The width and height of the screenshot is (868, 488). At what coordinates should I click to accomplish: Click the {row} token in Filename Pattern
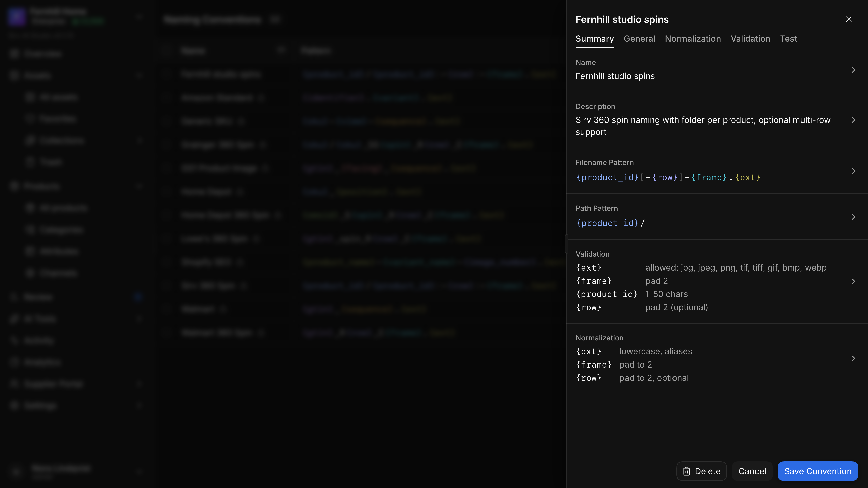(x=664, y=178)
